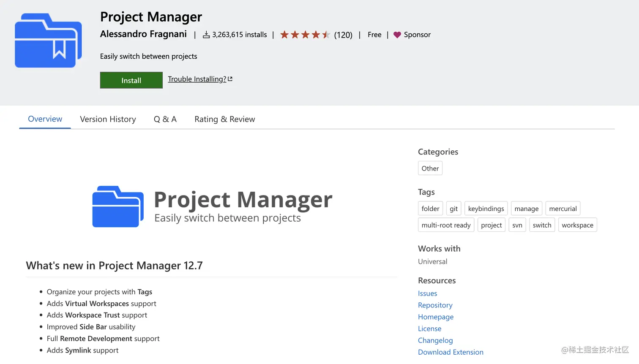Click the installs download icon
This screenshot has height=364, width=639.
pyautogui.click(x=206, y=35)
